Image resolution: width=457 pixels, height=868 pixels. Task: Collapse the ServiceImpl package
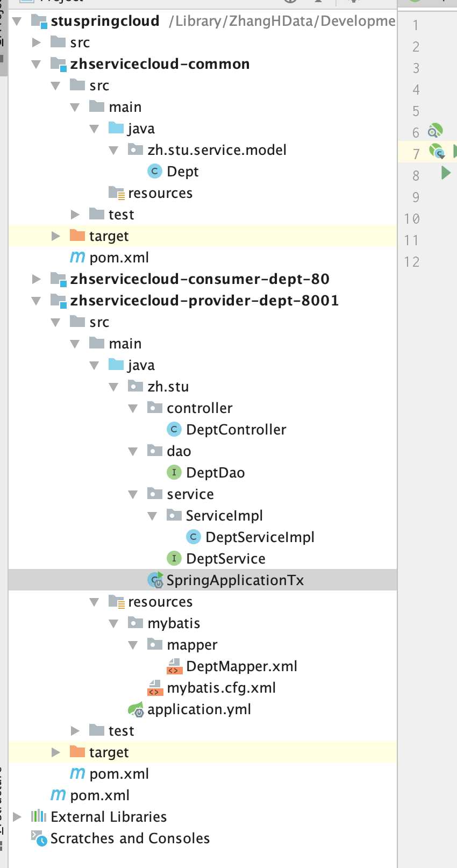pos(152,516)
